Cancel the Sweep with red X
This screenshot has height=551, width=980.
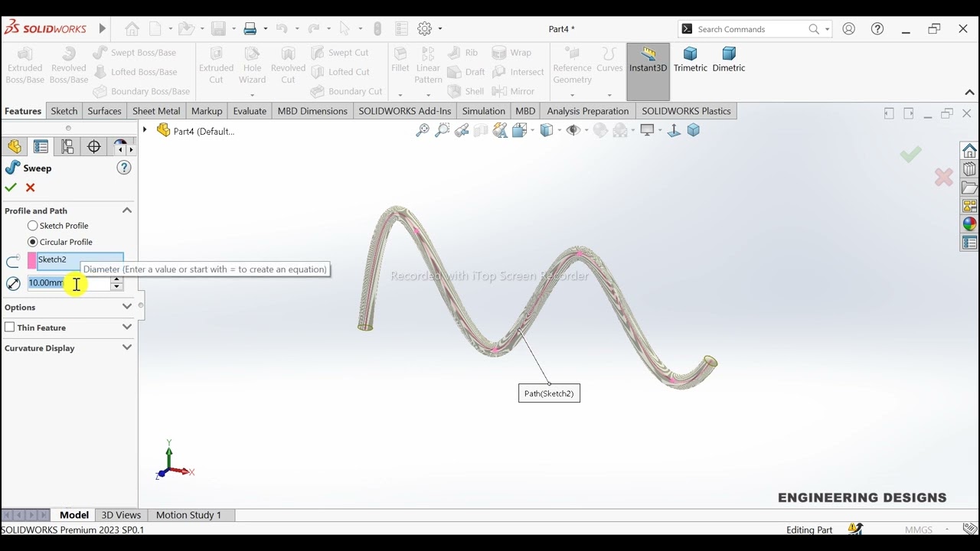coord(31,187)
